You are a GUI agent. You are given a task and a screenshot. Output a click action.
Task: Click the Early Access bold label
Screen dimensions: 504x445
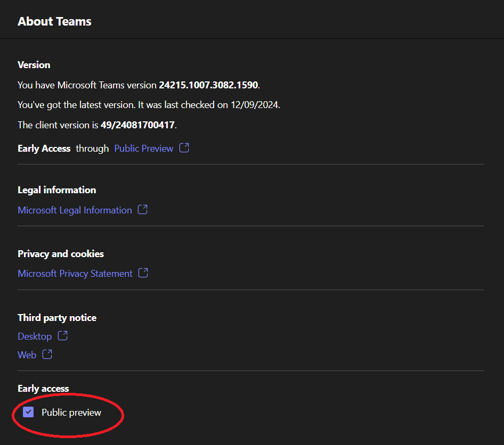pyautogui.click(x=44, y=149)
